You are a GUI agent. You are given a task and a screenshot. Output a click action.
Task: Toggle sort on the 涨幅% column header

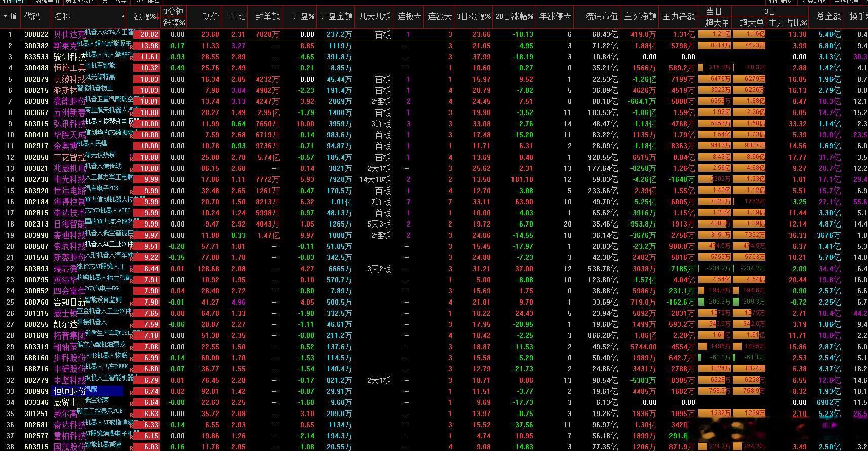tap(146, 16)
